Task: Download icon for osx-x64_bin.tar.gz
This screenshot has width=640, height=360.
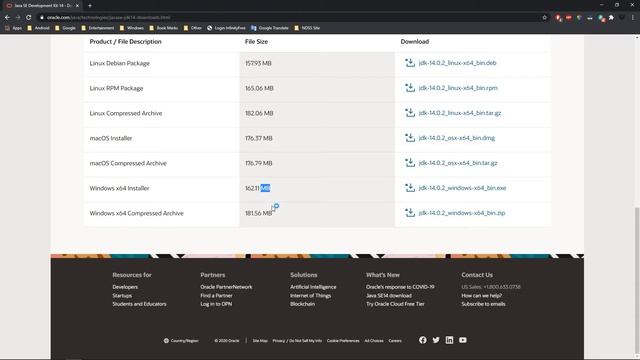Action: pyautogui.click(x=410, y=163)
